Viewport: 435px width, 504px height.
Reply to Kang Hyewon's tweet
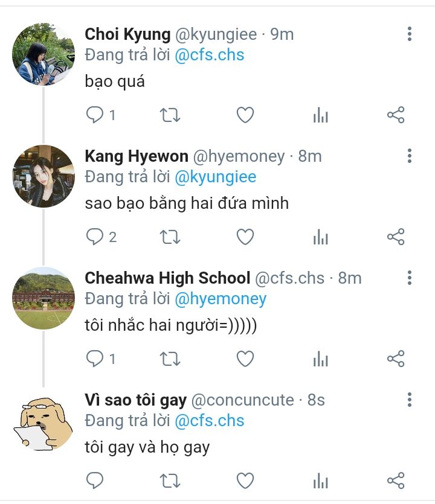click(x=95, y=237)
